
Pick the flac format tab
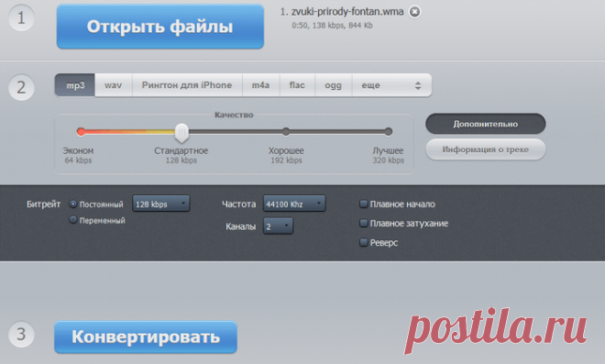[297, 85]
